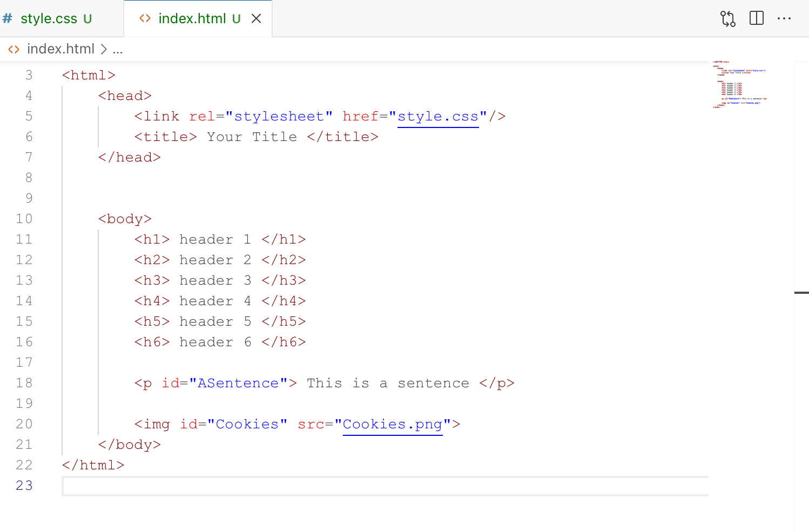Expand the breadcrumb ellipsis segment
The image size is (809, 532).
point(118,49)
